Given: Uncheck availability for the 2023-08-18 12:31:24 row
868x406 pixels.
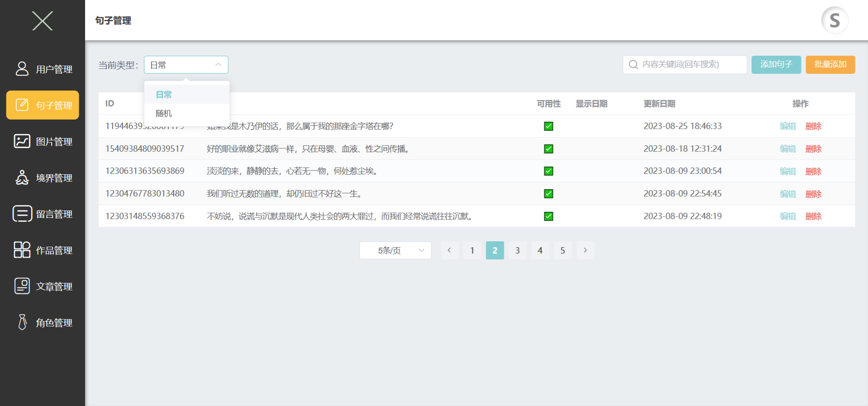Looking at the screenshot, I should coord(549,149).
